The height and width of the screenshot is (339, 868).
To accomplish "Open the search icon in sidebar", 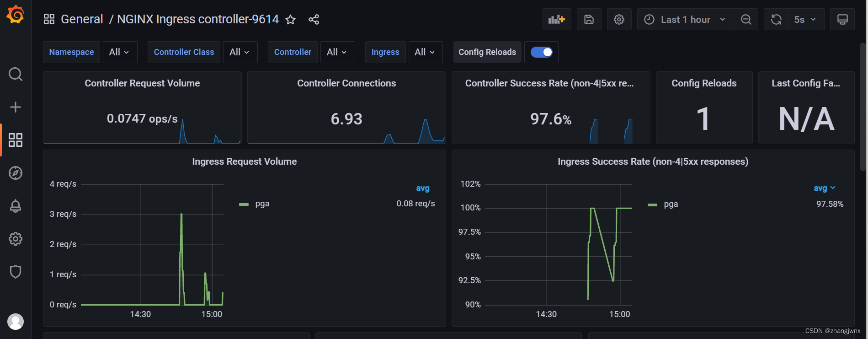I will pos(16,74).
